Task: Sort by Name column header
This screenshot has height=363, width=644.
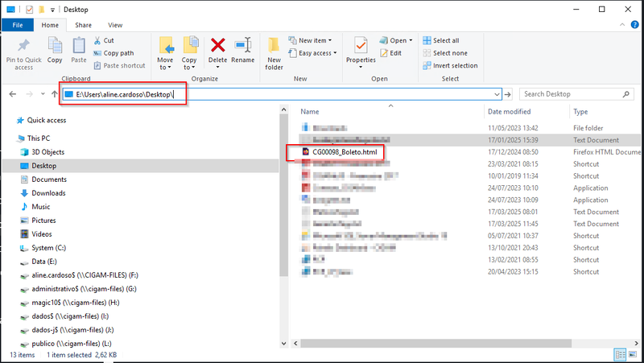Action: [x=309, y=112]
